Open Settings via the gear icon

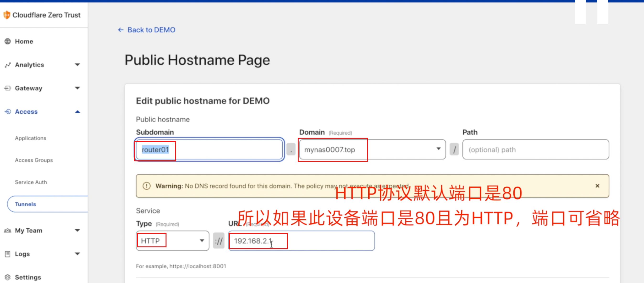(x=7, y=277)
